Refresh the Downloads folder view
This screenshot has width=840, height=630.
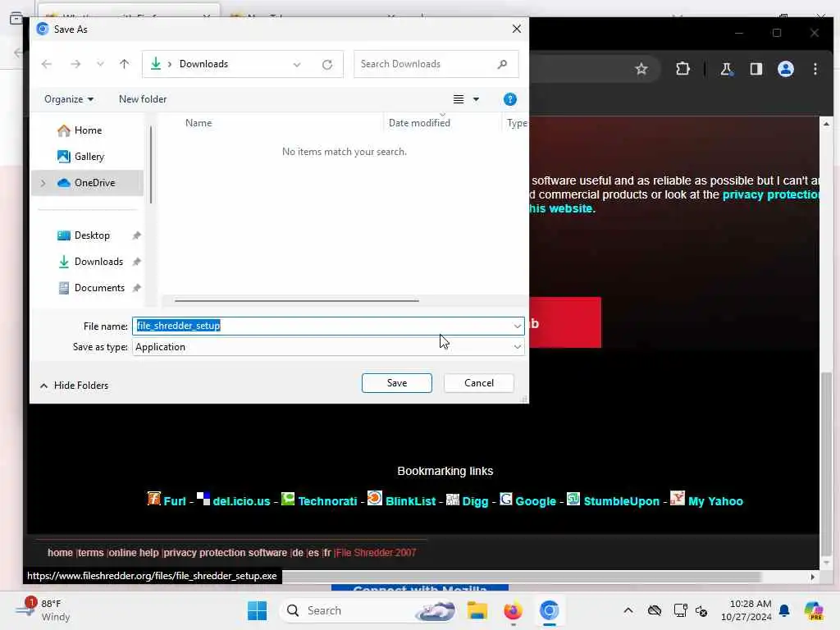coord(327,64)
